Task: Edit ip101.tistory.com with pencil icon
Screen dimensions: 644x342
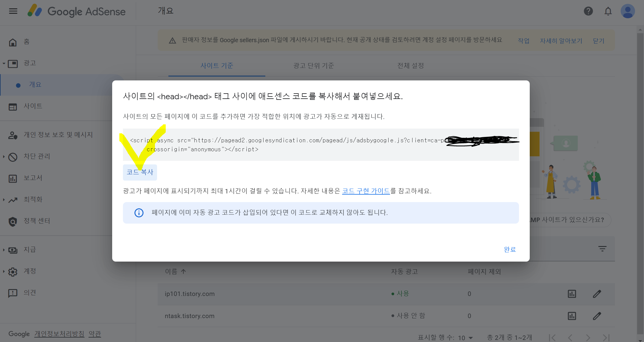Action: tap(597, 294)
